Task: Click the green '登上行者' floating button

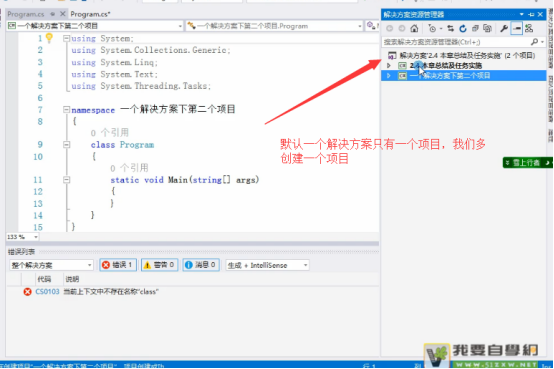Action: pyautogui.click(x=527, y=163)
